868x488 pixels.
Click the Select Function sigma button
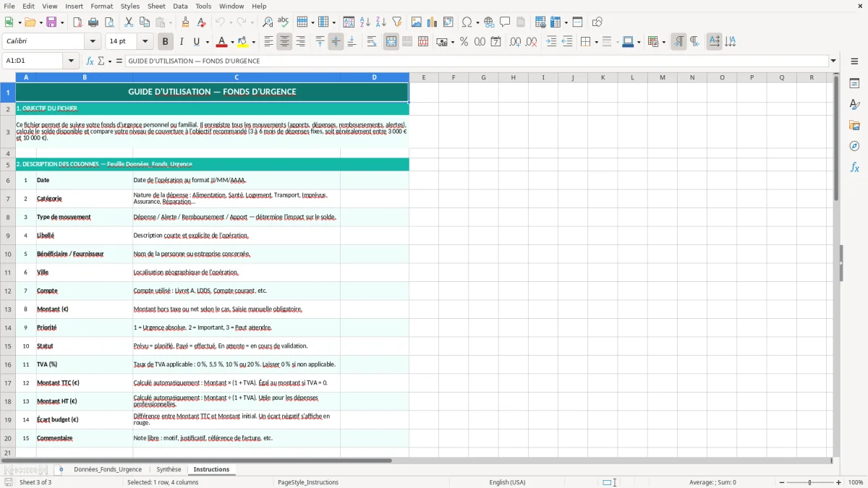(x=101, y=61)
